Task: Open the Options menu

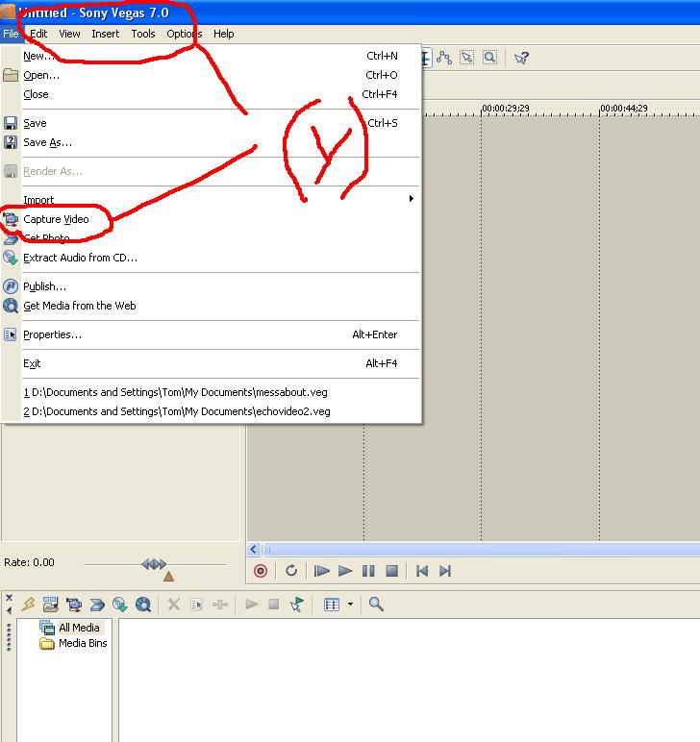Action: [x=184, y=34]
